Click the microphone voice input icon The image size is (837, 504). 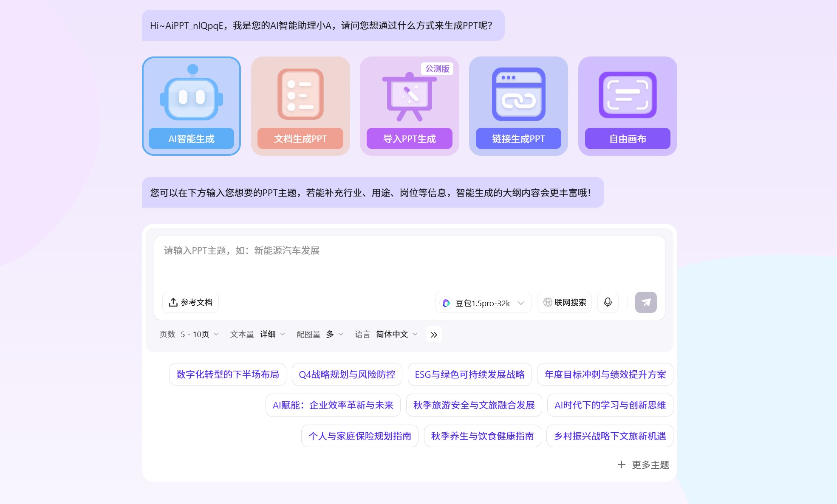coord(608,302)
